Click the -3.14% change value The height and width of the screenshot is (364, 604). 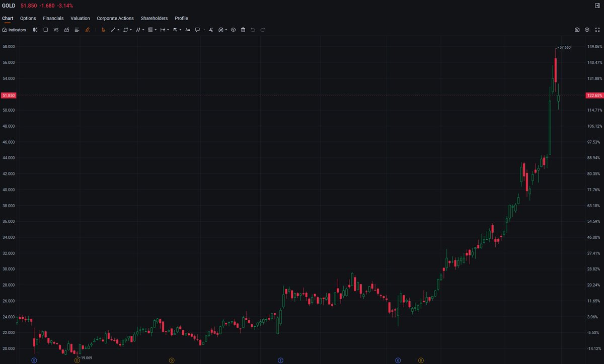[65, 6]
